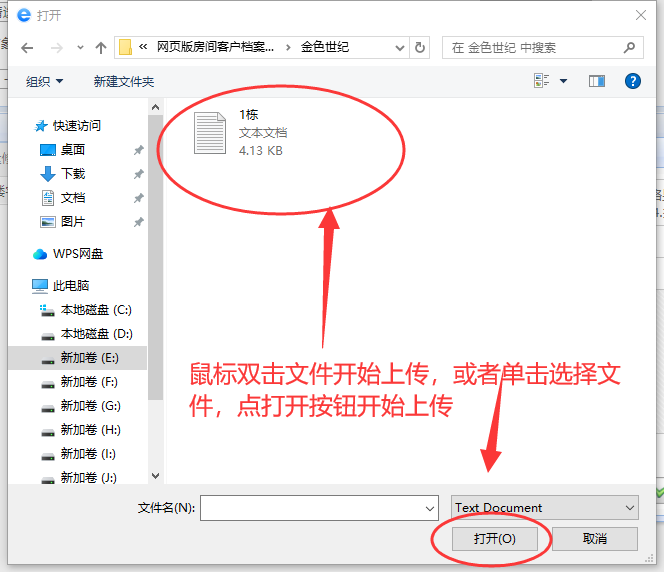The image size is (664, 572).
Task: Open help with the question mark icon
Action: click(x=632, y=81)
